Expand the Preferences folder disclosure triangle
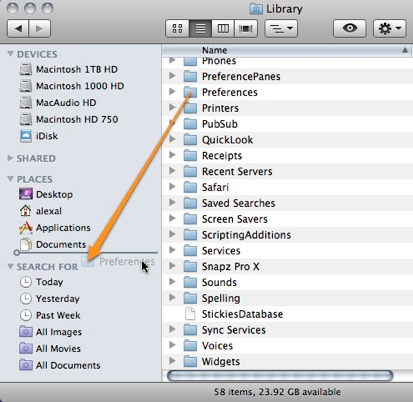 click(x=172, y=91)
